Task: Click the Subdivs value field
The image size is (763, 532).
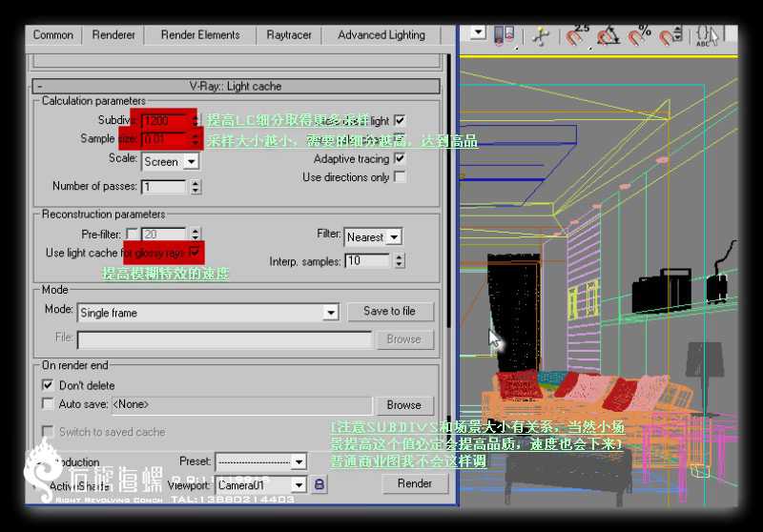Action: click(165, 120)
